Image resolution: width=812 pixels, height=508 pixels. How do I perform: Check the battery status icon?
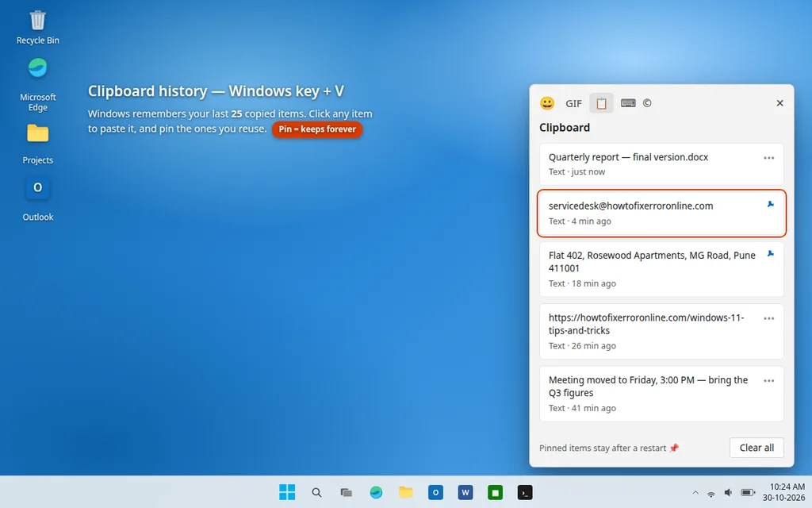tap(748, 492)
